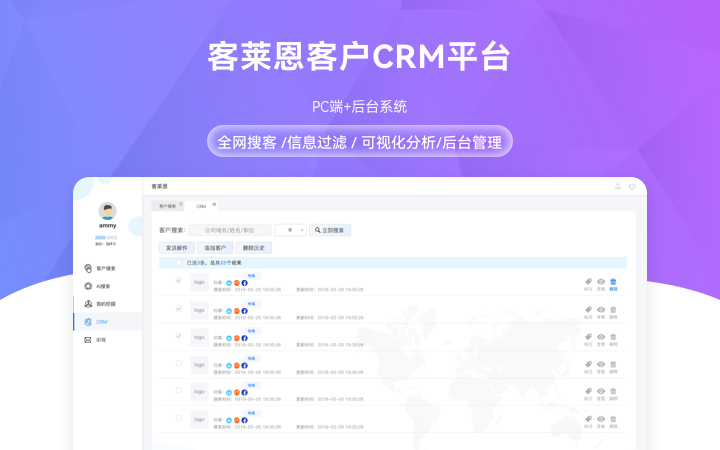This screenshot has width=720, height=450.
Task: Open 我的挖掘 in the sidebar
Action: 100,304
